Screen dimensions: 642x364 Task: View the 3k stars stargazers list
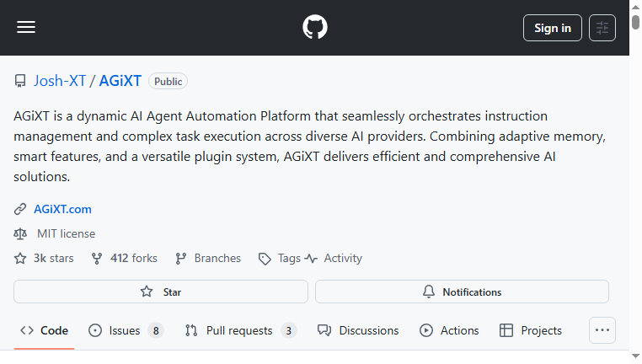(x=54, y=259)
